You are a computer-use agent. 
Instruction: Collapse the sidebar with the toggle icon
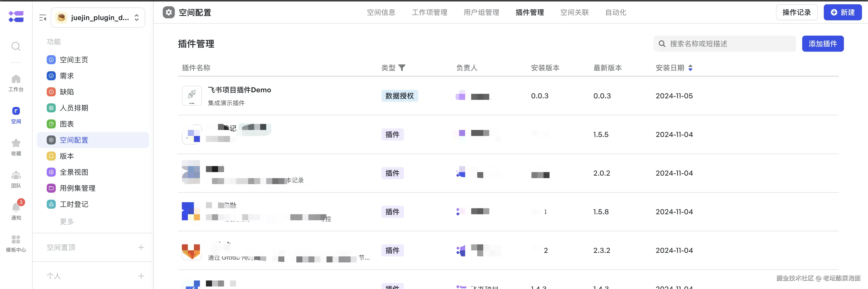pyautogui.click(x=42, y=18)
